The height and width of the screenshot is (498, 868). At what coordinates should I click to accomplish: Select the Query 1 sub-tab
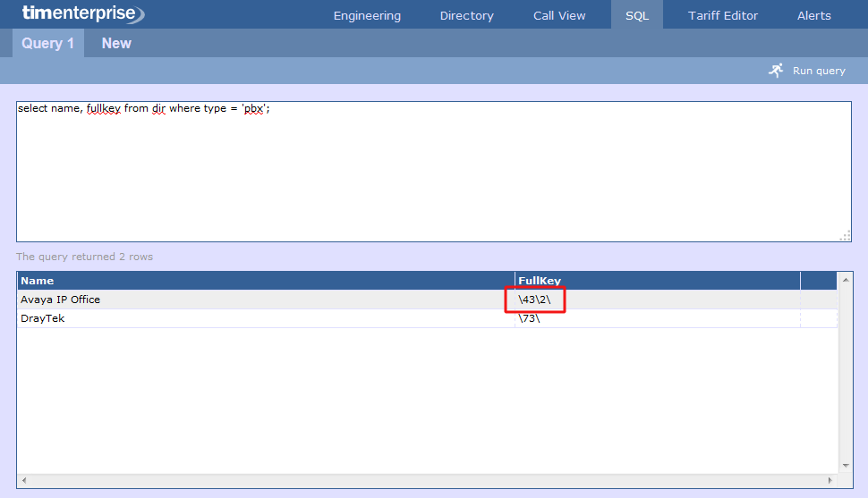(x=47, y=43)
